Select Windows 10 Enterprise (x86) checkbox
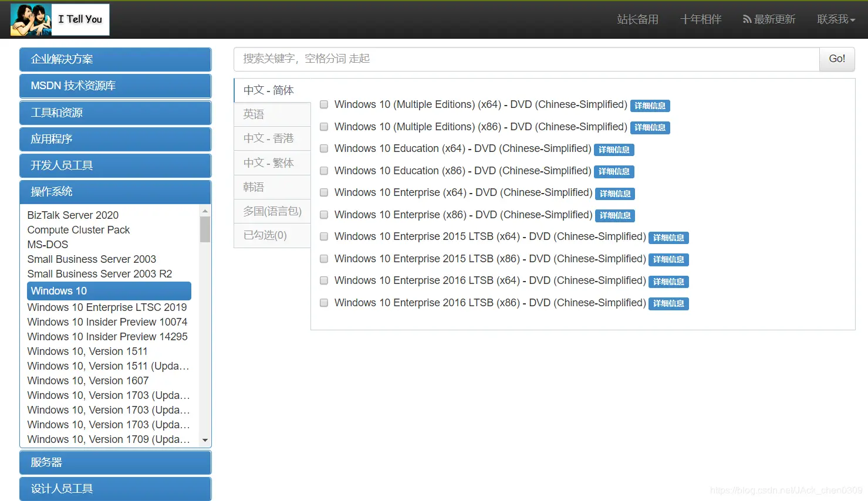Screen dimensions: 868x501 (x=324, y=215)
